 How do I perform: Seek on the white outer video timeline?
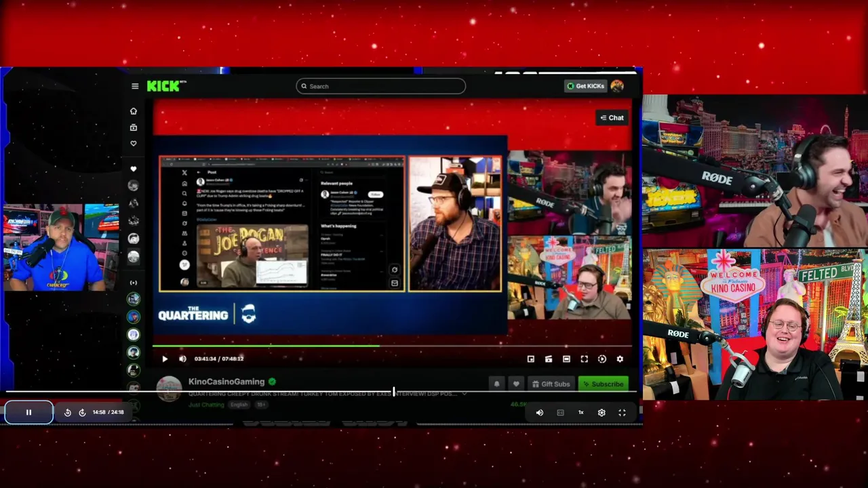click(x=321, y=392)
